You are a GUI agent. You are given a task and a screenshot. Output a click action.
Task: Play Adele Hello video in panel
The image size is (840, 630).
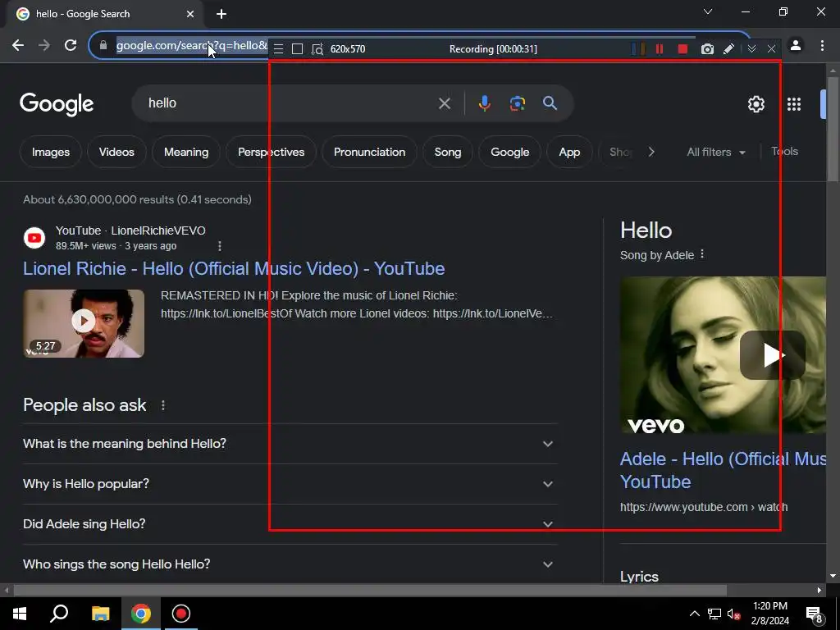coord(772,355)
